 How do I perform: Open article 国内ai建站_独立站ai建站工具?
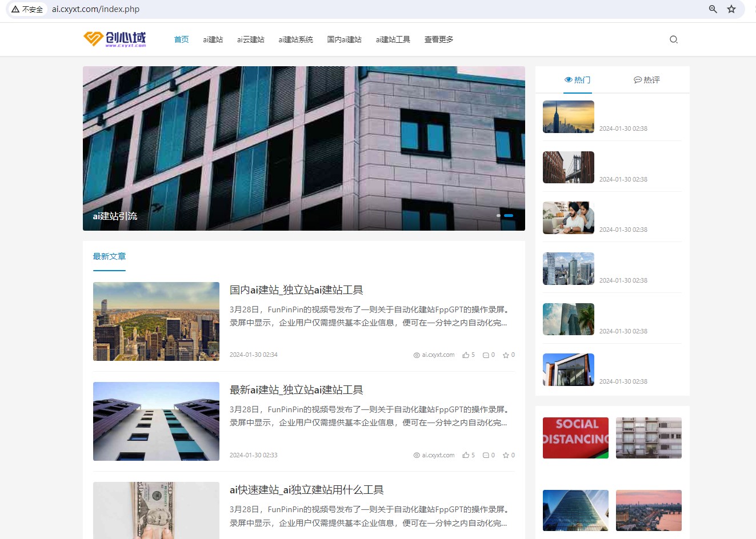[x=297, y=290]
